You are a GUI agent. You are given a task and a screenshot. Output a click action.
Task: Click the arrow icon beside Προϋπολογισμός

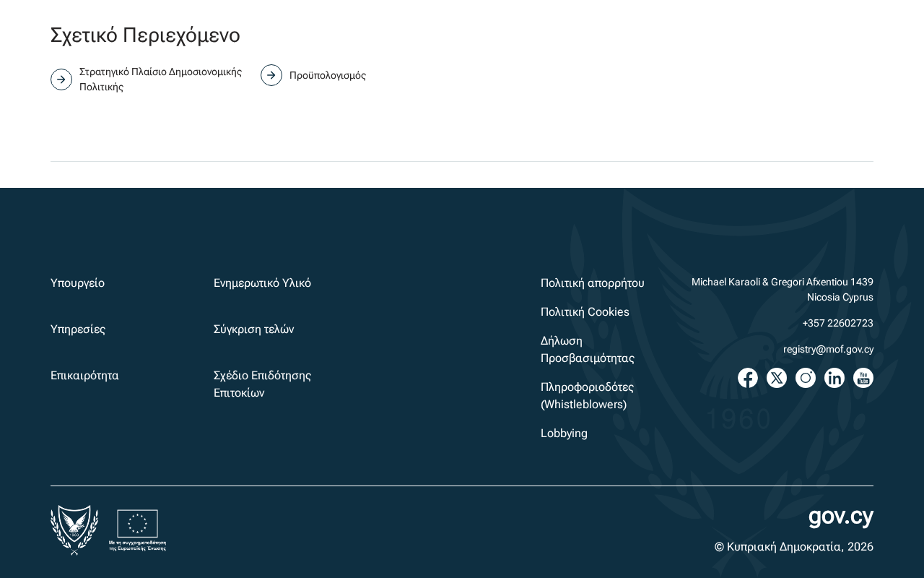click(271, 75)
